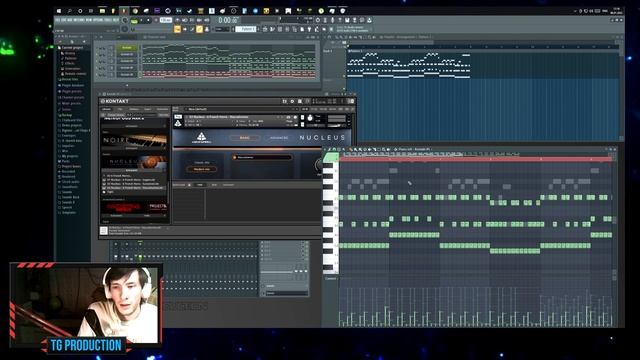Open the Kontakt settings gear icon
The image size is (640, 360).
[x=292, y=101]
